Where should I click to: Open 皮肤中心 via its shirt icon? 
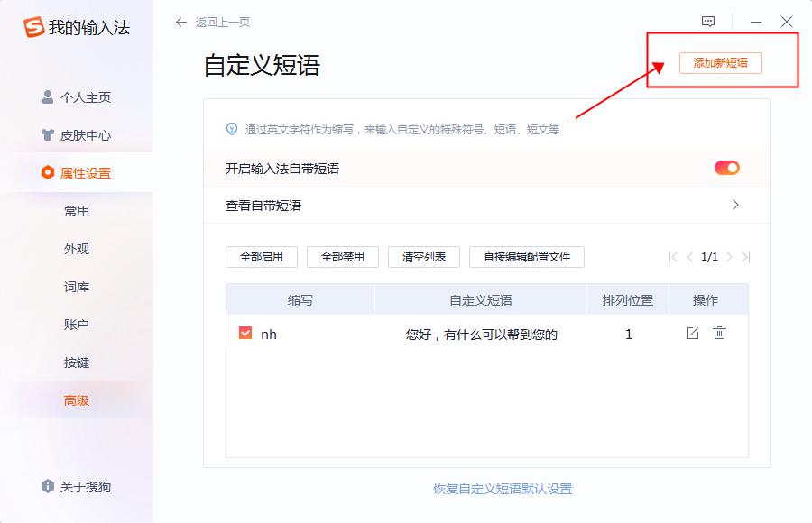coord(48,134)
